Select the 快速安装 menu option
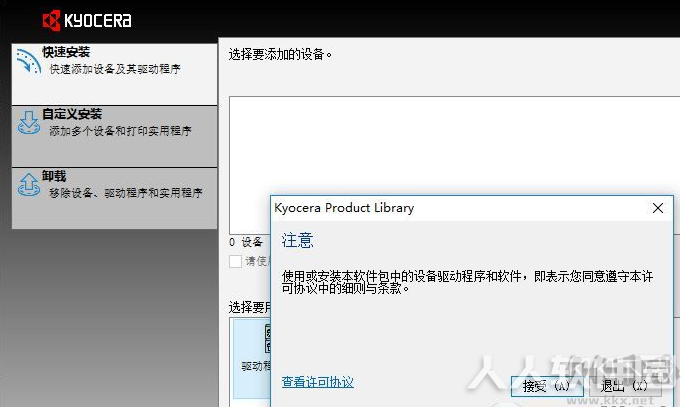 click(x=115, y=74)
